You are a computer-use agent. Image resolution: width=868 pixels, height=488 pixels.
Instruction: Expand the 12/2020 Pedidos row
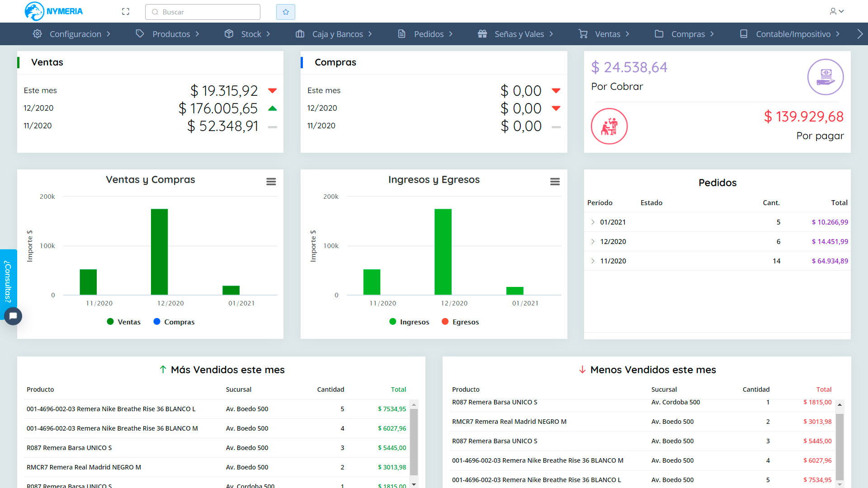point(593,241)
